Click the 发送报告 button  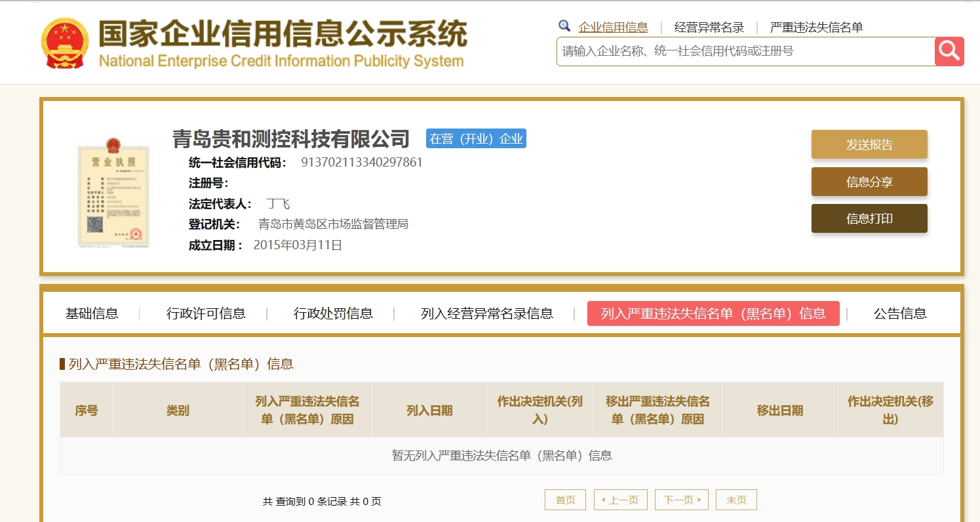(x=869, y=144)
